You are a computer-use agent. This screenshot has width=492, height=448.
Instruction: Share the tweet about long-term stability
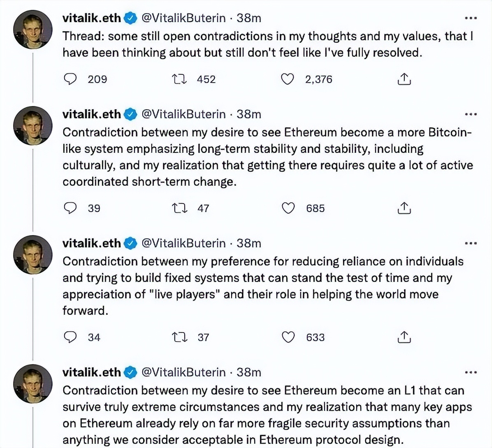[x=404, y=208]
